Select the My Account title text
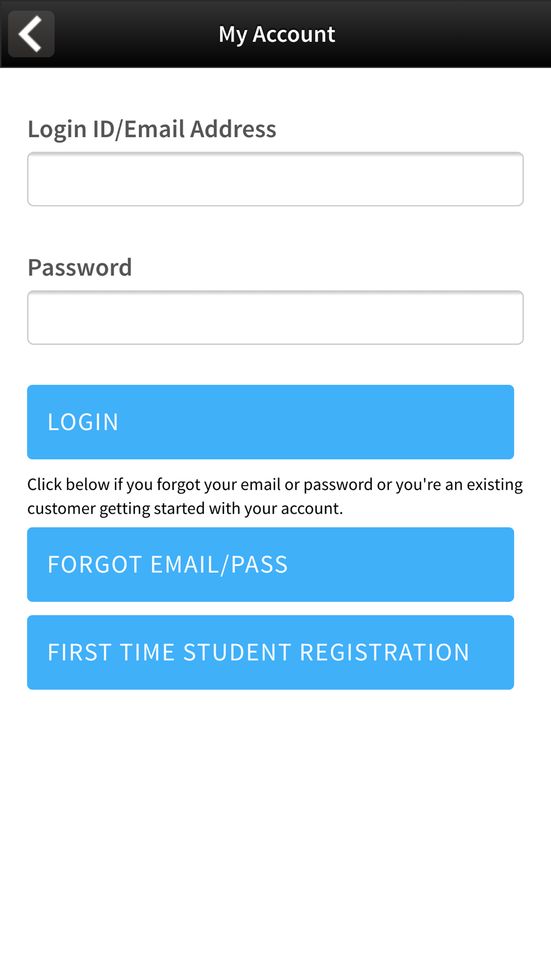Viewport: 551px width, 980px height. (x=277, y=34)
